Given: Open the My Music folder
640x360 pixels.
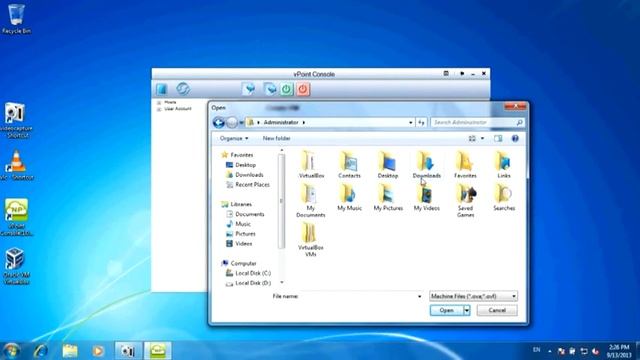Looking at the screenshot, I should point(349,198).
